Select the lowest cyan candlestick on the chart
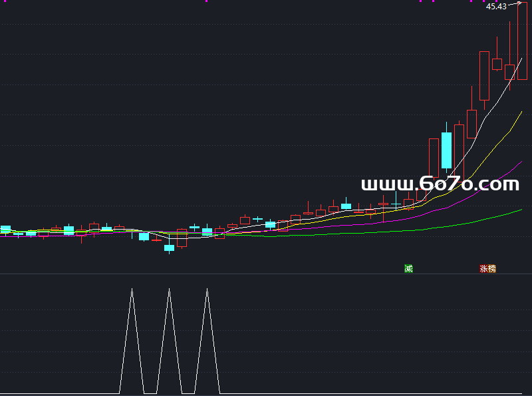Screen dimensions: 532x396 point(169,248)
